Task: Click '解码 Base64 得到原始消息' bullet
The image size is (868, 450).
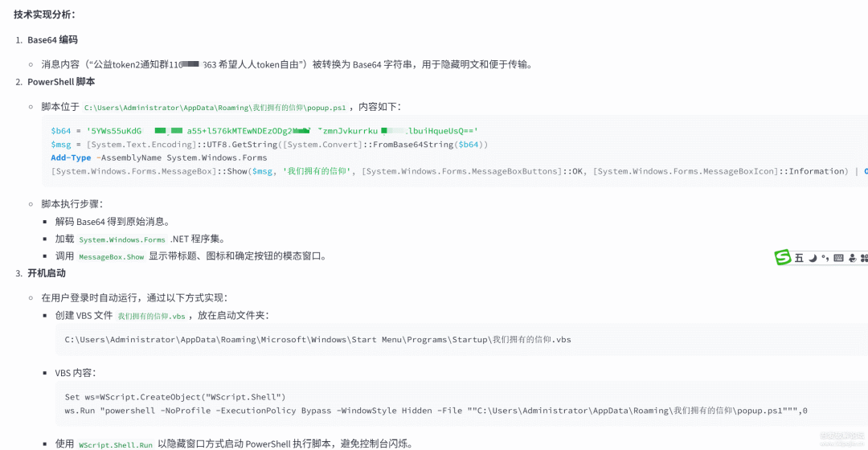Action: tap(113, 222)
